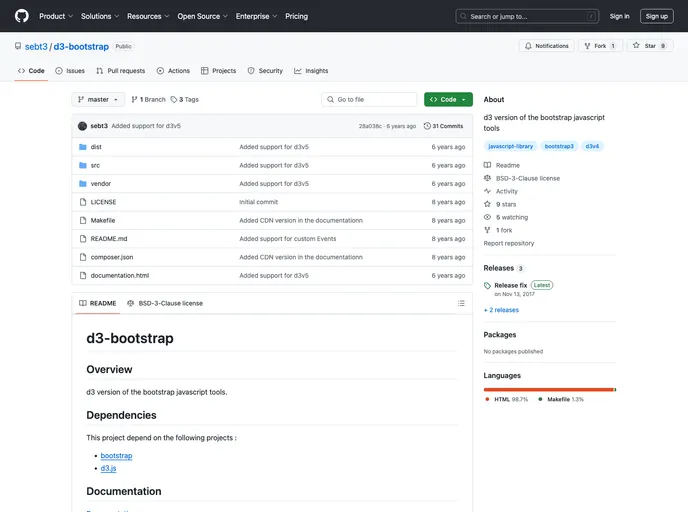Click the Notifications bell icon

528,46
